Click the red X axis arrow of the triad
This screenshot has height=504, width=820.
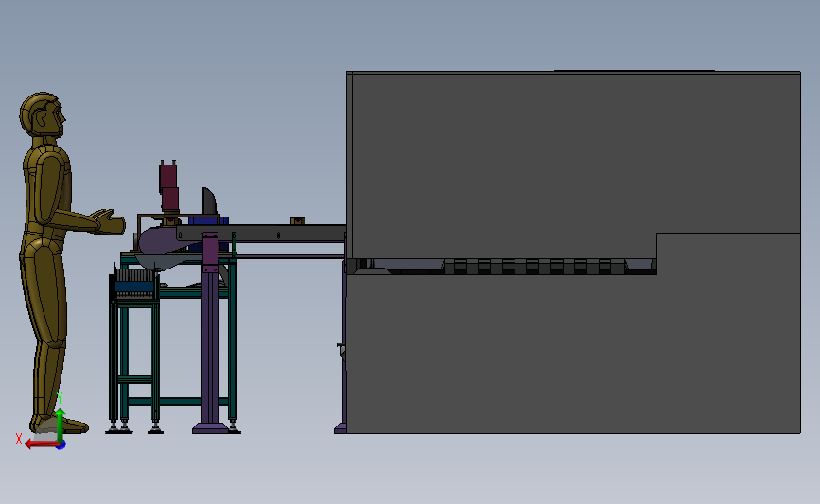tap(41, 443)
